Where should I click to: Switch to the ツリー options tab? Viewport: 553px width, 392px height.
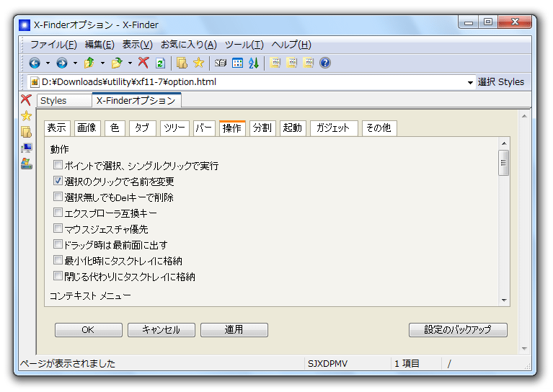pos(174,128)
